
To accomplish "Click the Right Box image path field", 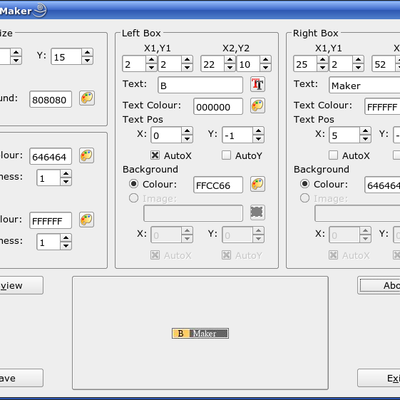I will pos(357,213).
